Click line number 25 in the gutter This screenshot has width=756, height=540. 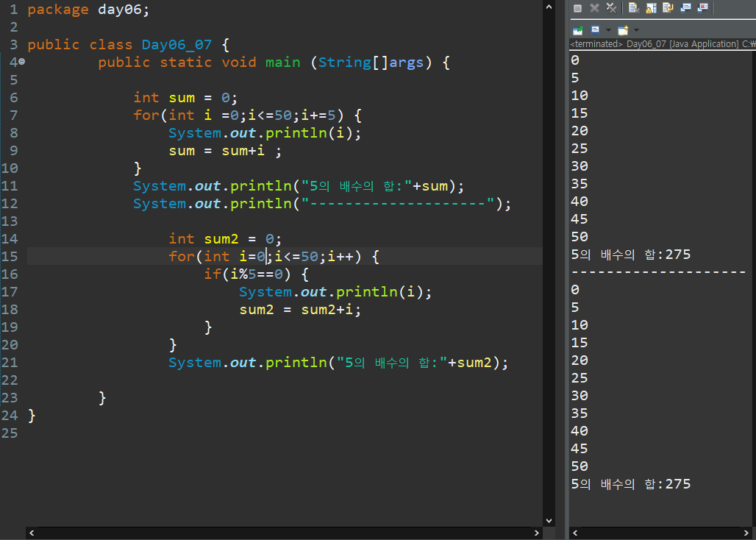click(10, 433)
